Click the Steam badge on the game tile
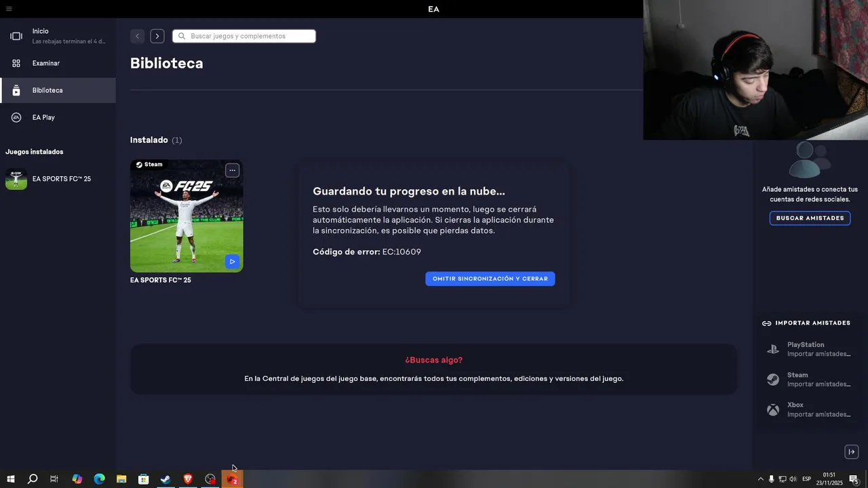The width and height of the screenshot is (868, 488). 149,165
